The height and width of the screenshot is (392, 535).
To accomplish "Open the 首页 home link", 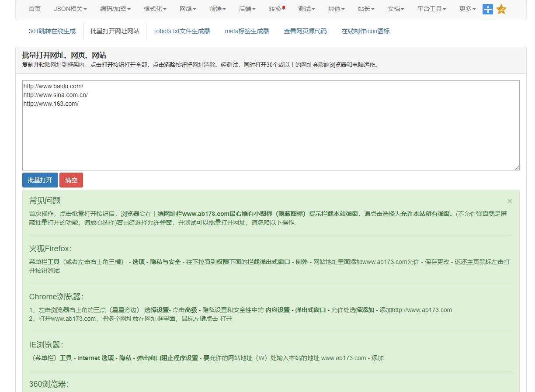I will [35, 9].
